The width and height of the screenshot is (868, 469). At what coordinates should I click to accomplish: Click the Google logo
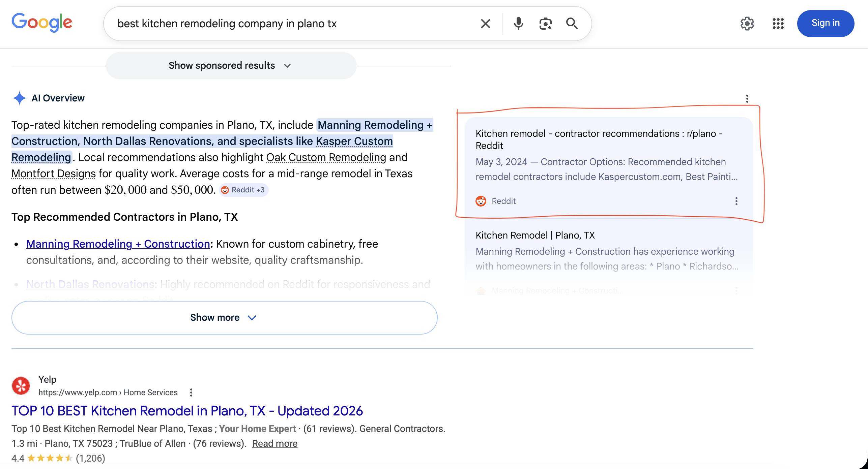(x=42, y=23)
